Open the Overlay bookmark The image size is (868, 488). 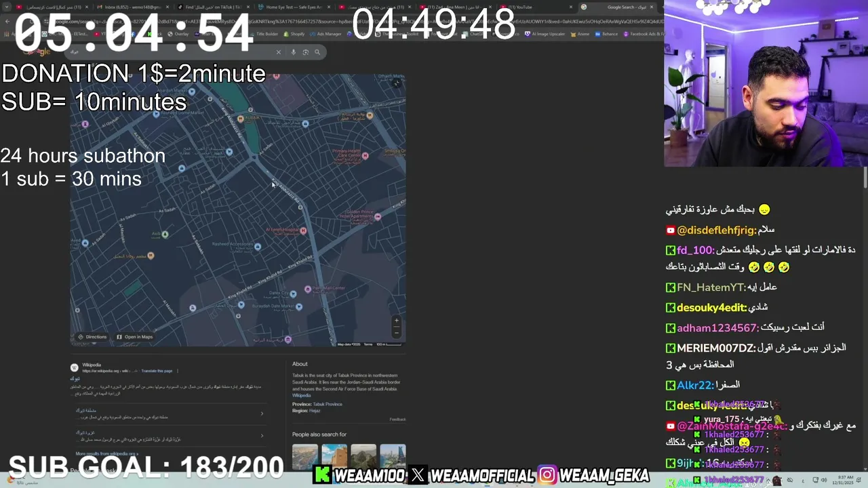(179, 34)
